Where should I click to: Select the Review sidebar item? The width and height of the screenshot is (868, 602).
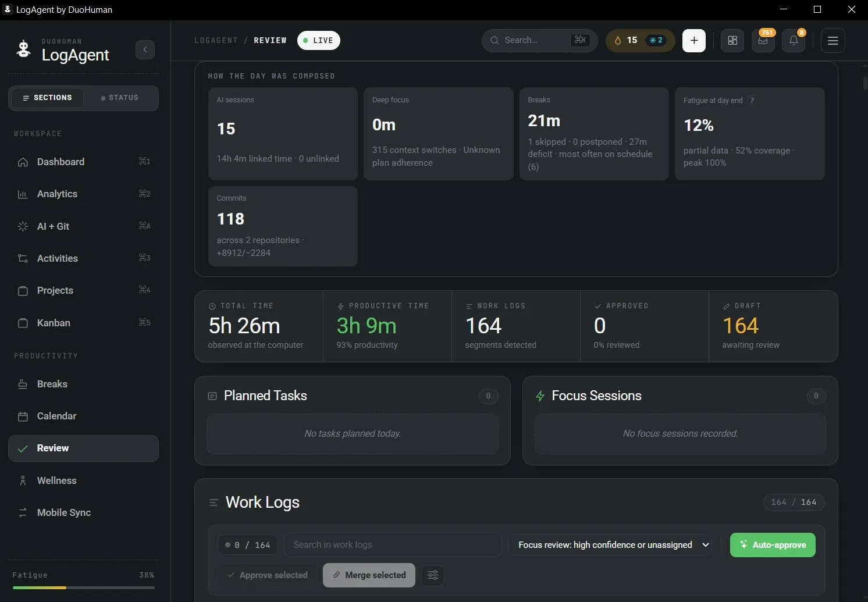tap(83, 448)
